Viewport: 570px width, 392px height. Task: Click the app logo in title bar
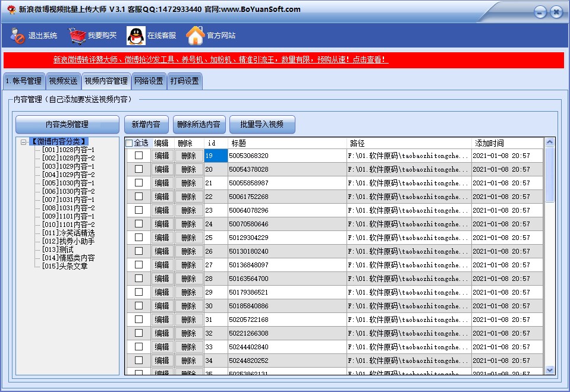12,10
